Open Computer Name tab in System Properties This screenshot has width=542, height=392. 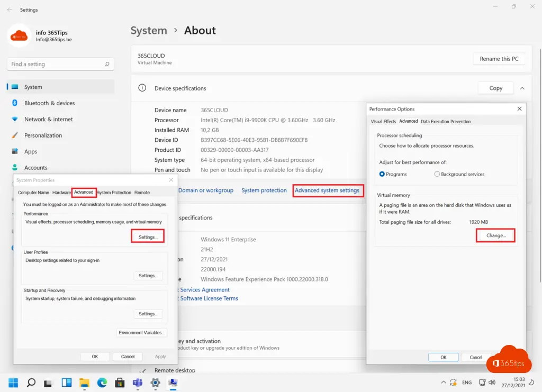click(33, 193)
